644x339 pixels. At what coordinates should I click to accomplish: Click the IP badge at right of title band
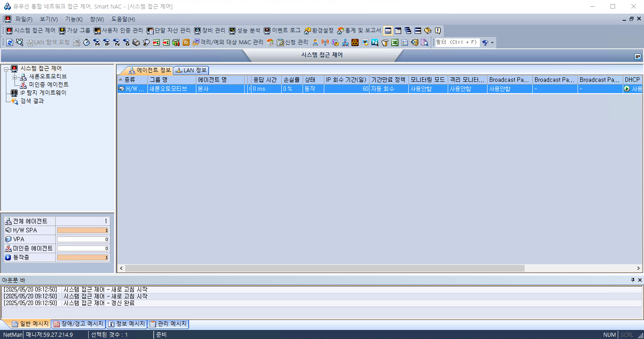(x=638, y=56)
